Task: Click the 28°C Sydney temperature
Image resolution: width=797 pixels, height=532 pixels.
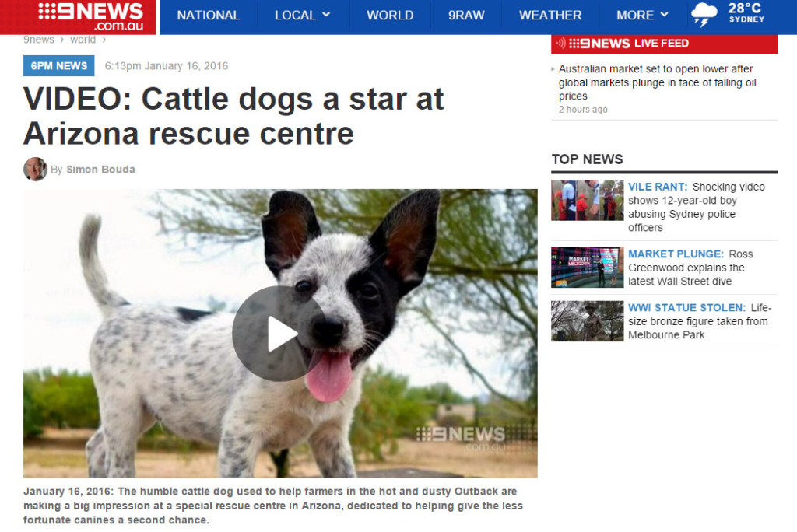Action: tap(746, 12)
